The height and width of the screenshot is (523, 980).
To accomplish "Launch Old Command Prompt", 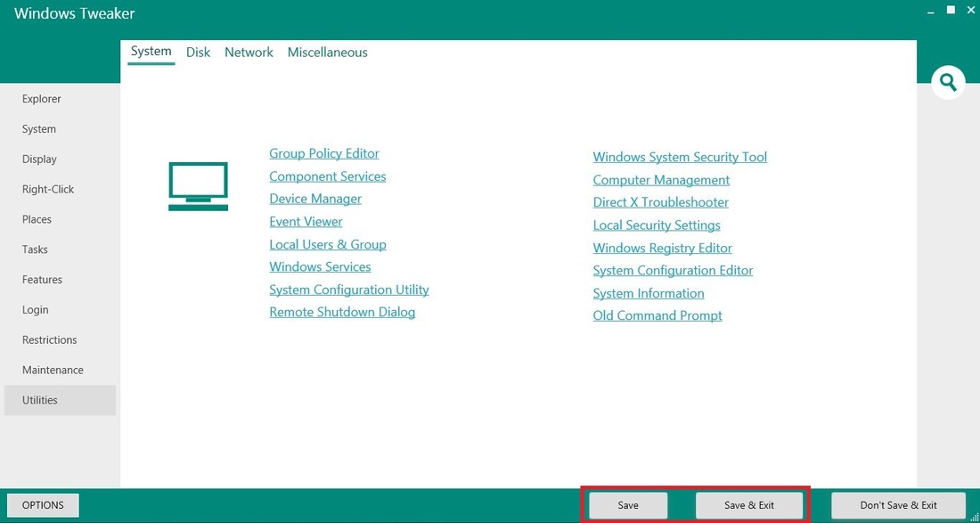I will point(657,315).
